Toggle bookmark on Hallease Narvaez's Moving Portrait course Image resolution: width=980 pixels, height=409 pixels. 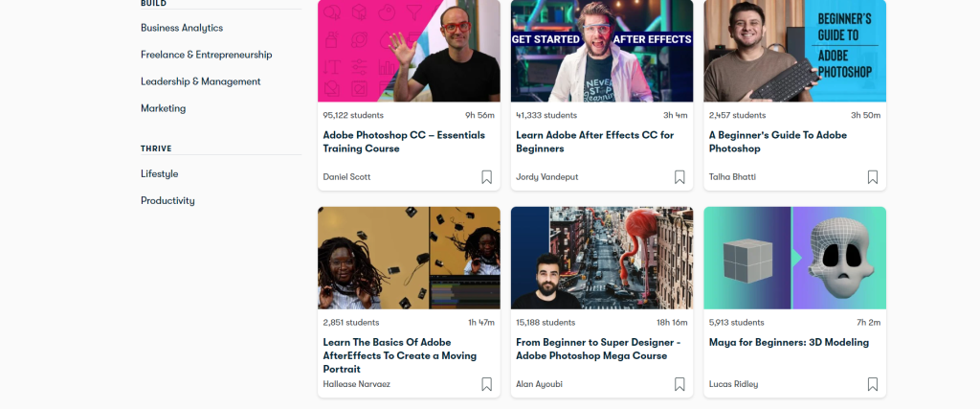[486, 384]
